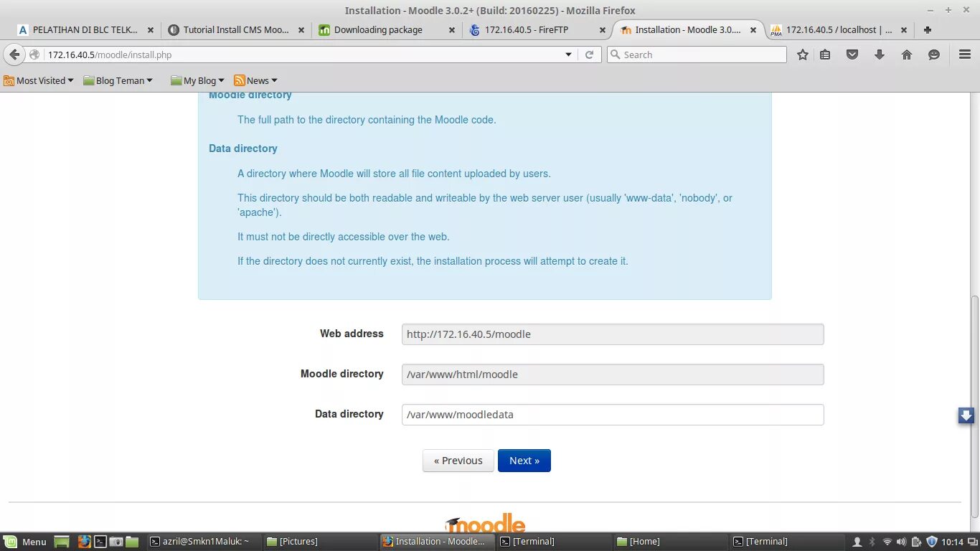Close the phpMyAdmin localhost tab
980x551 pixels.
[x=904, y=30]
